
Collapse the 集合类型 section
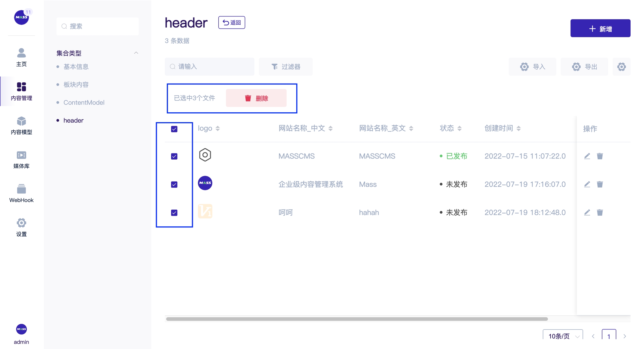(x=136, y=53)
